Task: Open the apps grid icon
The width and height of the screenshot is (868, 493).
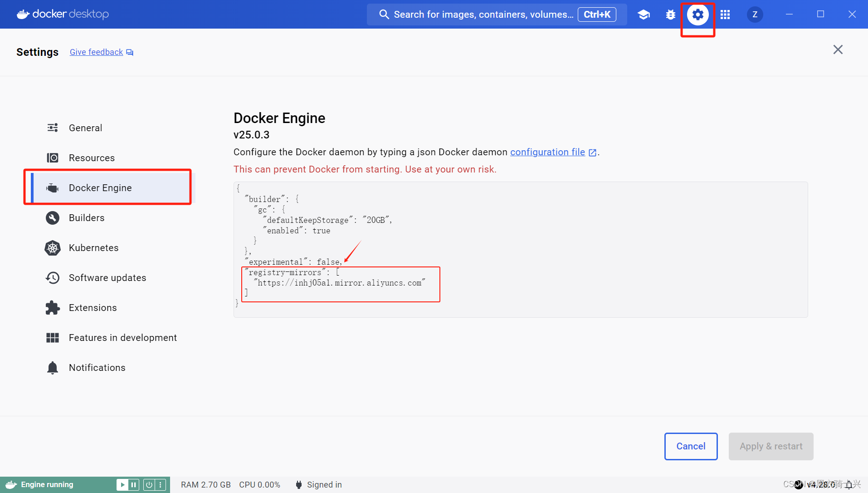Action: 725,15
